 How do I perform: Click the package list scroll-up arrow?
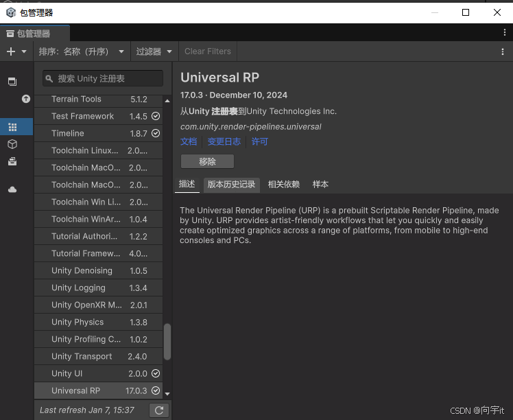(x=167, y=101)
